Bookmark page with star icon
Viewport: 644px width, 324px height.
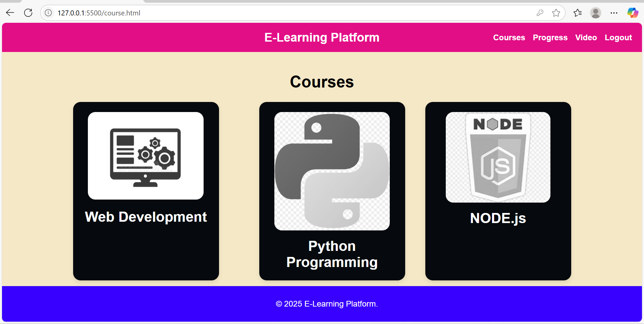pos(556,13)
